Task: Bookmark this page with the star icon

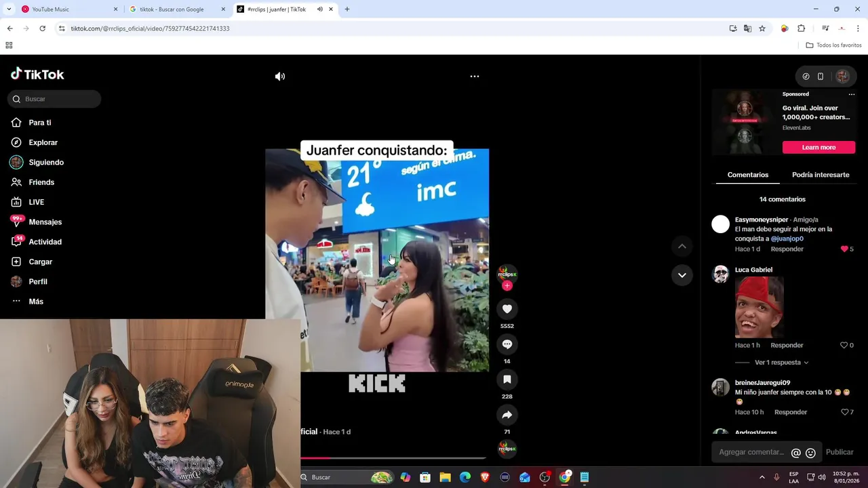Action: [x=762, y=28]
